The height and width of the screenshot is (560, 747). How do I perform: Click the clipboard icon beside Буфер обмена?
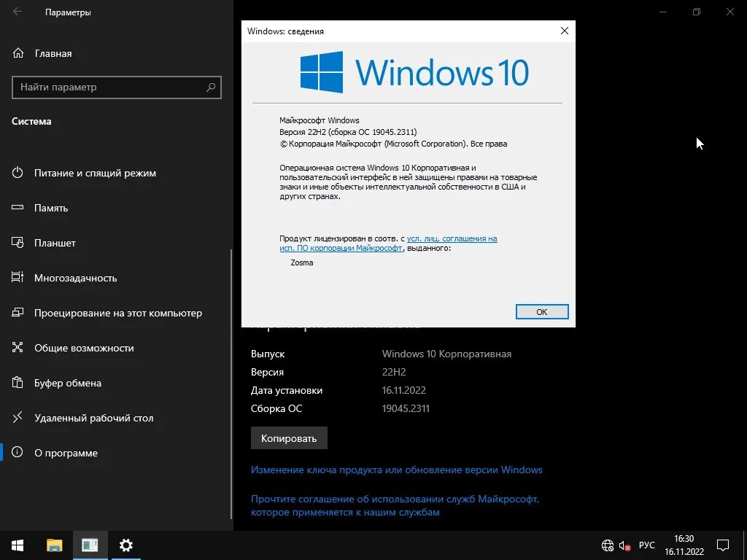click(18, 382)
